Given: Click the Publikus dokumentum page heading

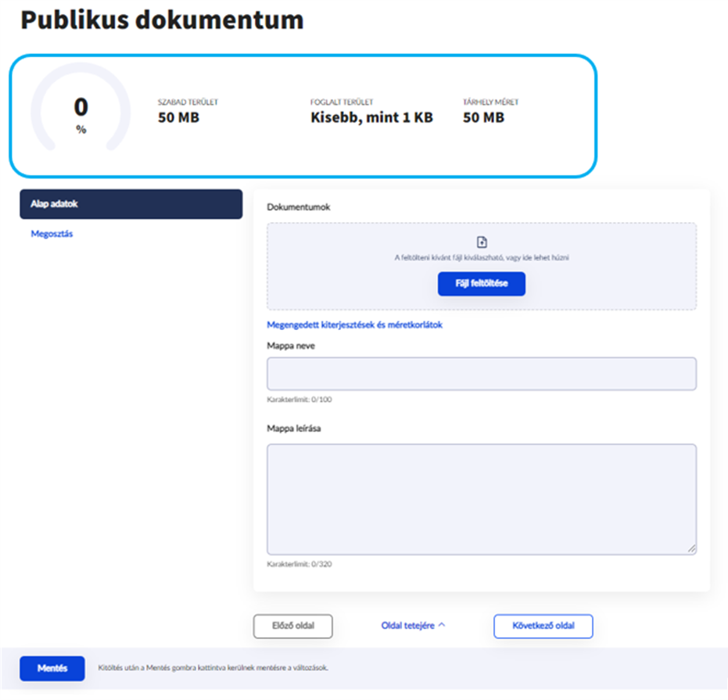Looking at the screenshot, I should click(x=162, y=20).
